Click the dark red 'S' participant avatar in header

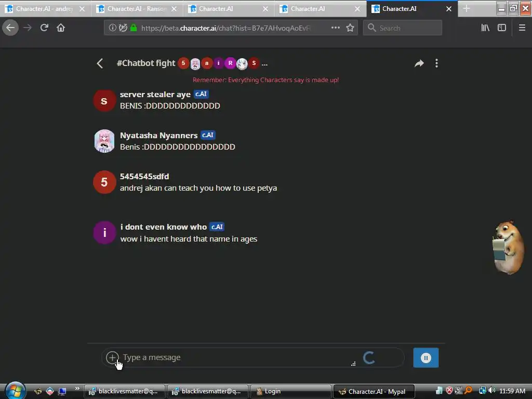(254, 63)
